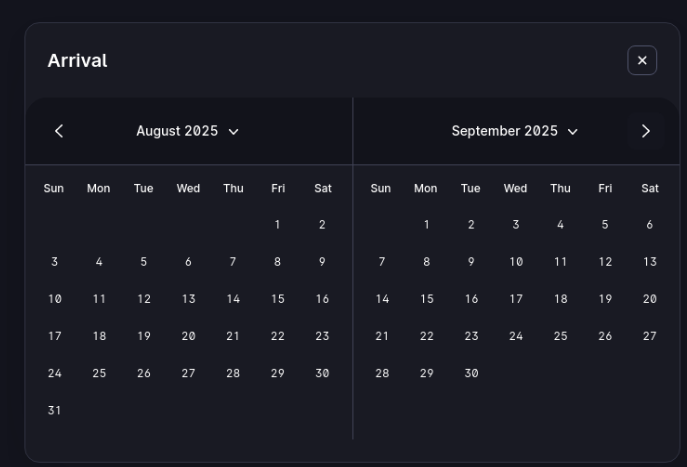
Task: Choose August 20
Action: [x=188, y=336]
